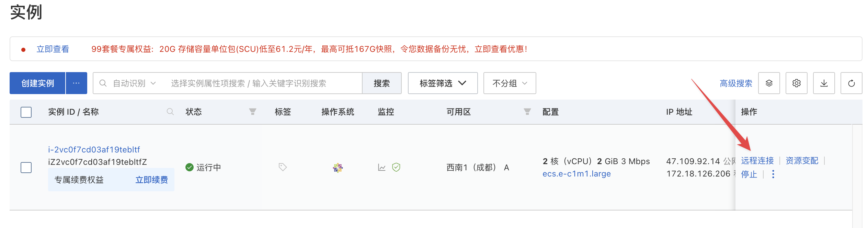Open the instance monitoring chart icon
This screenshot has height=228, width=868.
382,167
